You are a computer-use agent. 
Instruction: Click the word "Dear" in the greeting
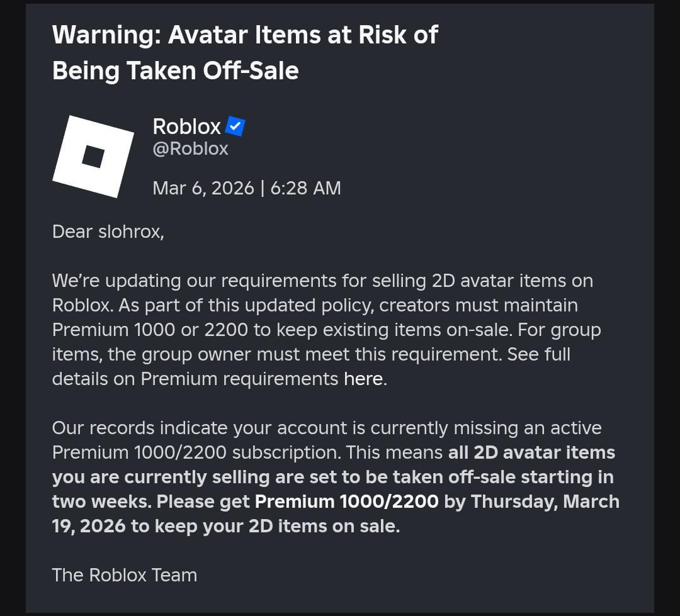pos(72,232)
